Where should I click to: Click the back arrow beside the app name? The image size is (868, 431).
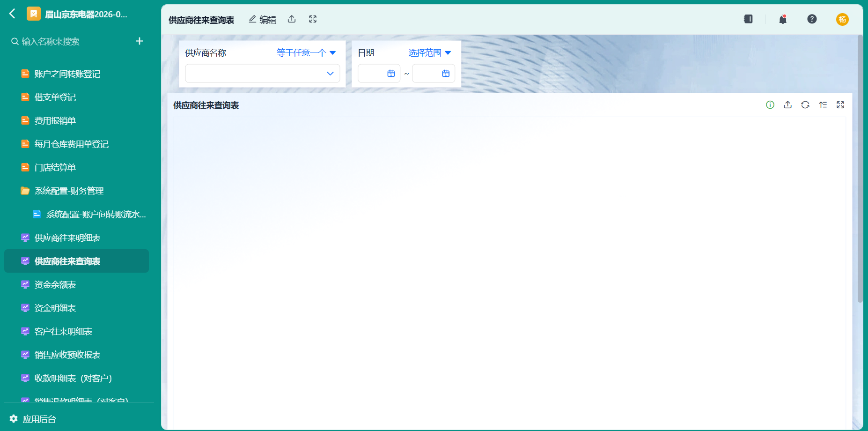click(x=13, y=14)
